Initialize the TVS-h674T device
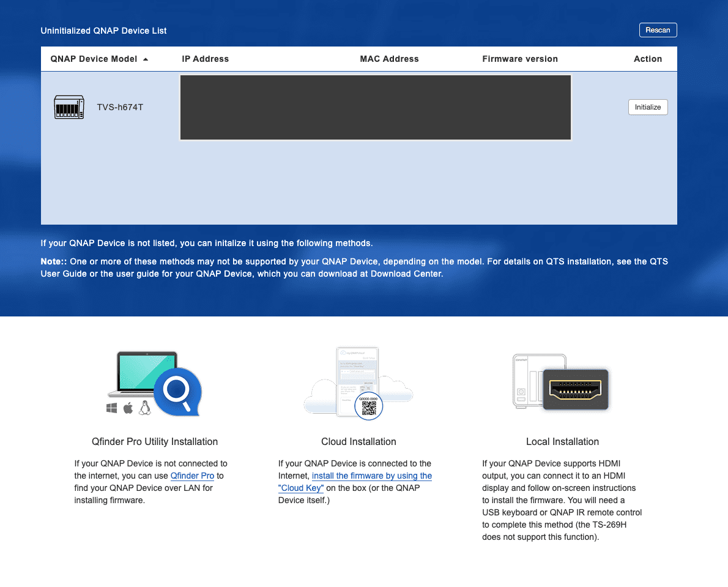728x587 pixels. tap(647, 107)
